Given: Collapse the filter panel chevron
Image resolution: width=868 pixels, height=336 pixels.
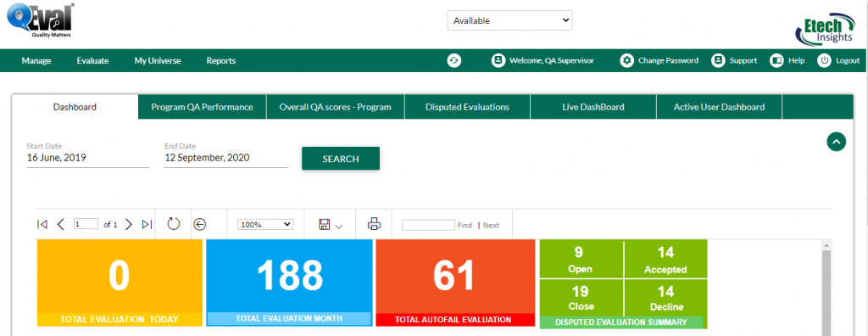Looking at the screenshot, I should pos(837,142).
